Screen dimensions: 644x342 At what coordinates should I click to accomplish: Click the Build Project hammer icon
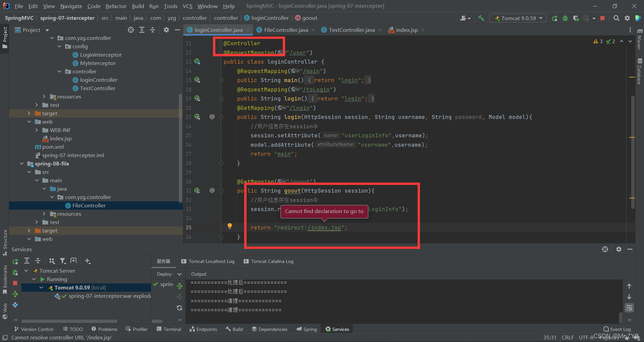coord(481,18)
